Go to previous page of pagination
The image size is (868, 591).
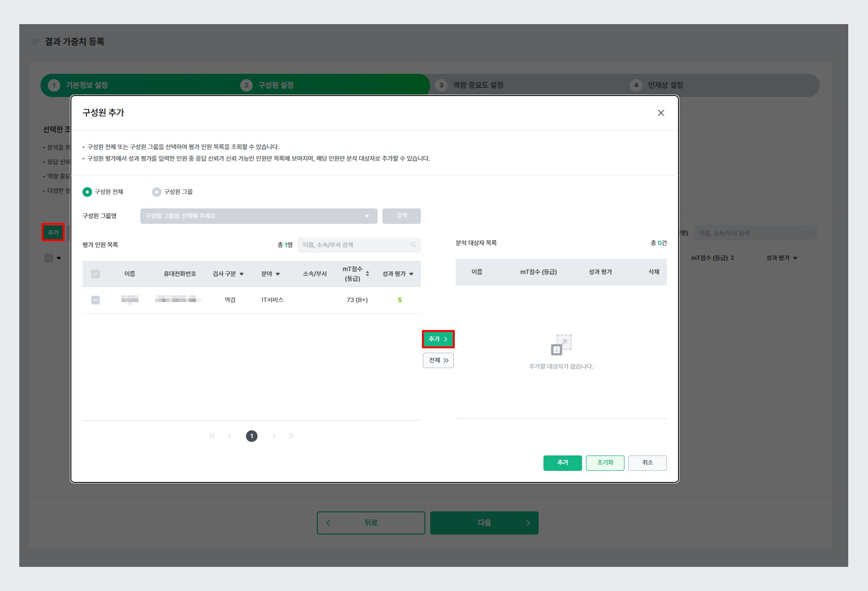230,436
